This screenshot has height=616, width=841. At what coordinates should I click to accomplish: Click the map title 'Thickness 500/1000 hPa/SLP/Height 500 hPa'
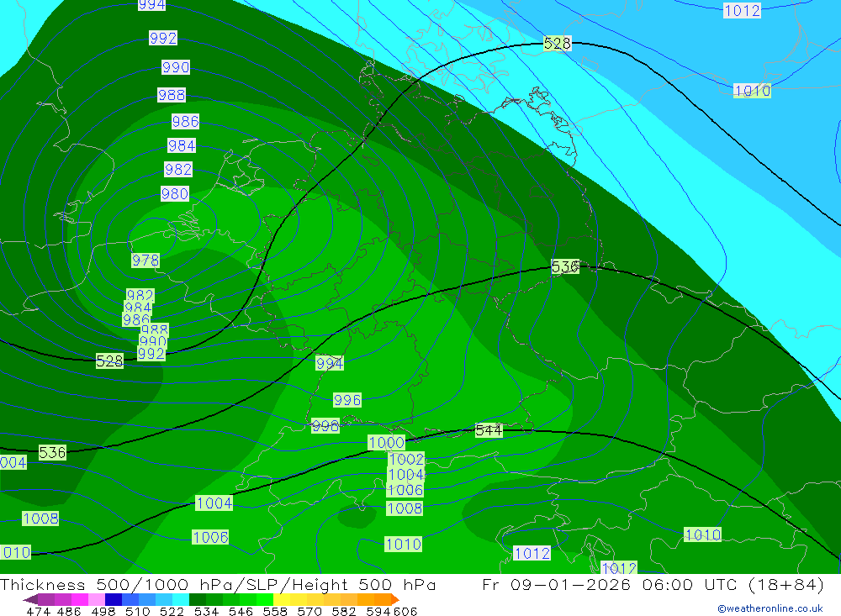[x=218, y=584]
